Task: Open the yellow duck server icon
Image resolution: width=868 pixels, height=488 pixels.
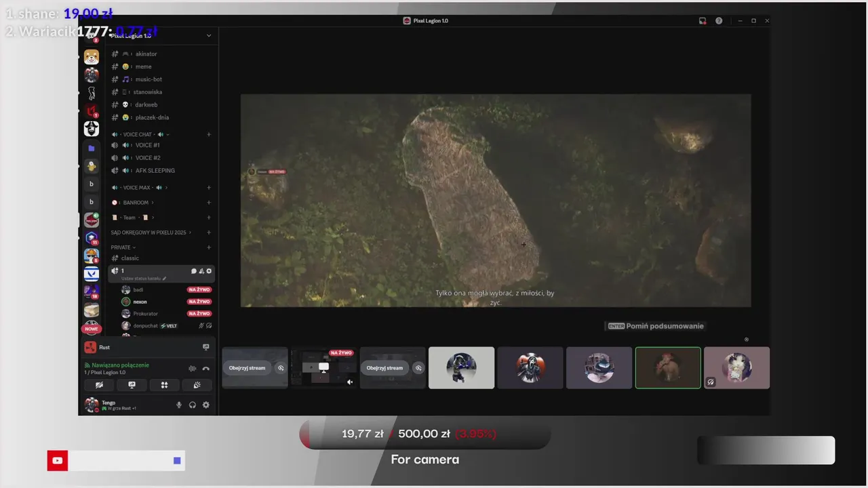Action: click(92, 166)
